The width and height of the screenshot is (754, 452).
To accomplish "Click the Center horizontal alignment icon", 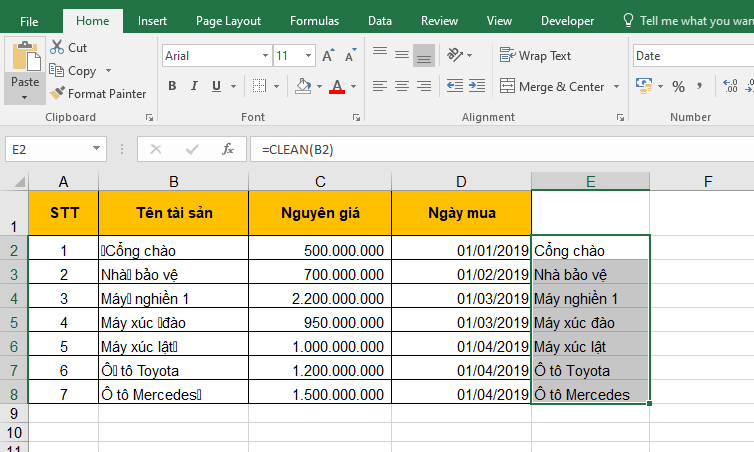I will [x=402, y=86].
